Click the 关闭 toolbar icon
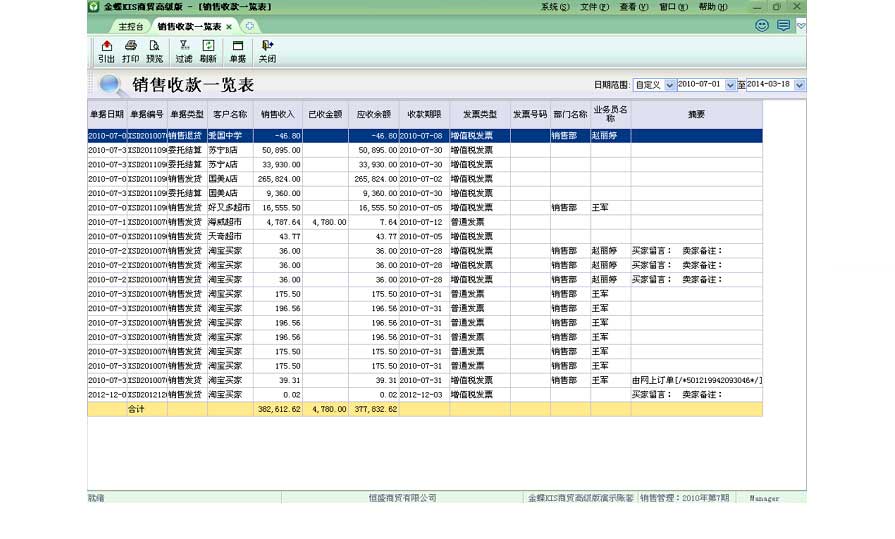The image size is (895, 539). (267, 51)
